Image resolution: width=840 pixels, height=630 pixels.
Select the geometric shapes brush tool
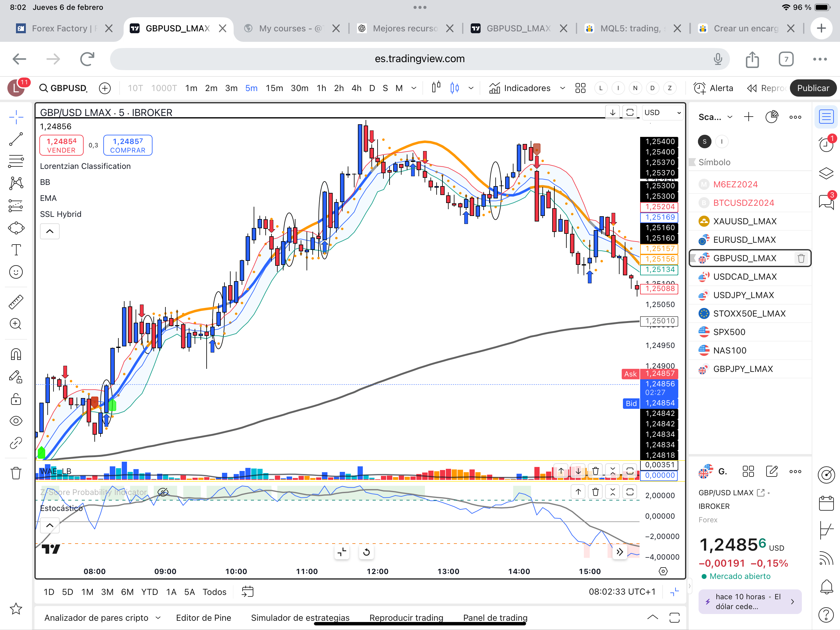point(16,228)
